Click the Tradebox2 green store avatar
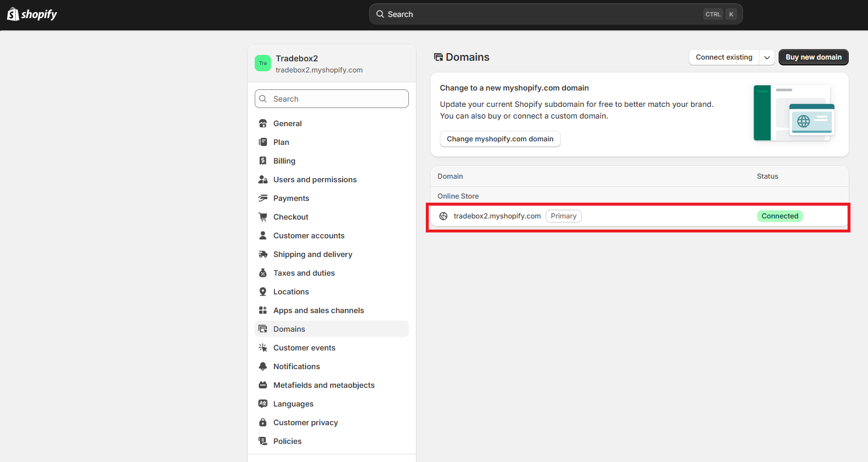 pos(263,63)
